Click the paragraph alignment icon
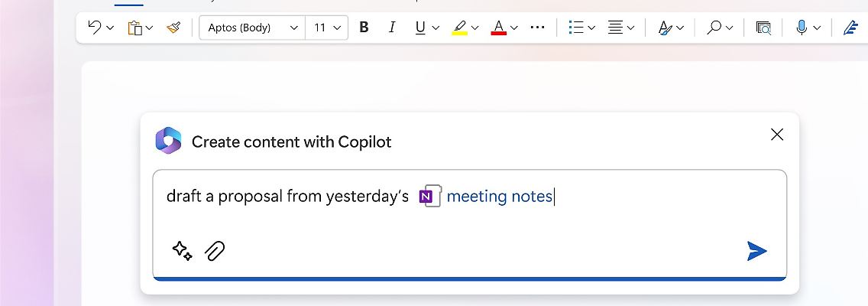 616,28
